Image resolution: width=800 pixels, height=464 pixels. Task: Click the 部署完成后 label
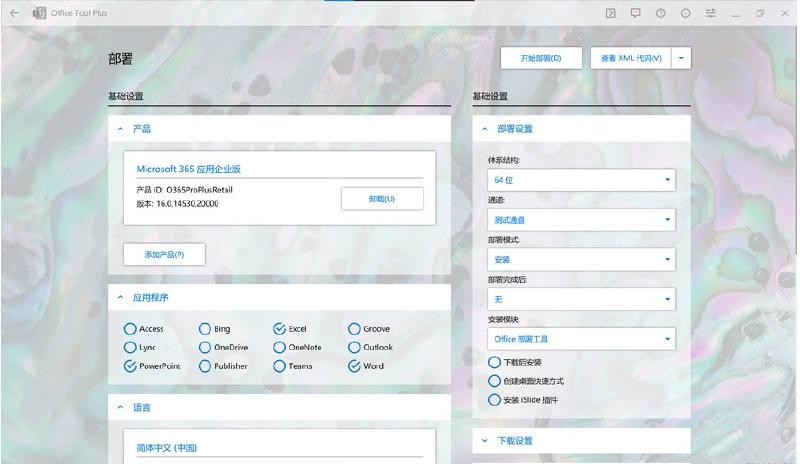pos(507,280)
